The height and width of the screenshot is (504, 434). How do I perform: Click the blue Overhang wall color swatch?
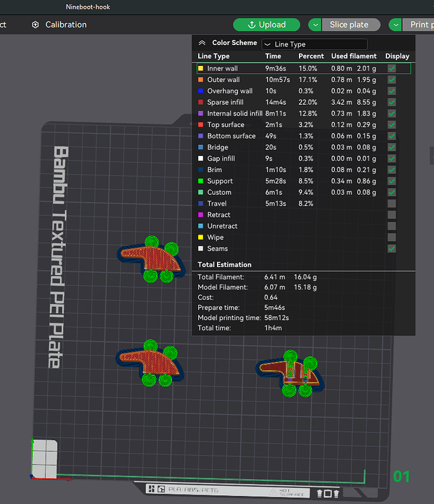200,91
